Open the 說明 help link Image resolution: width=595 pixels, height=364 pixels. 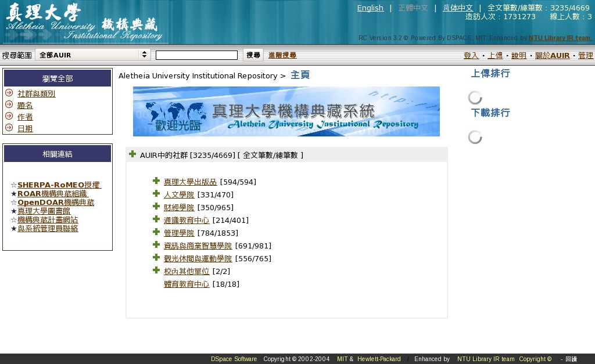click(519, 55)
